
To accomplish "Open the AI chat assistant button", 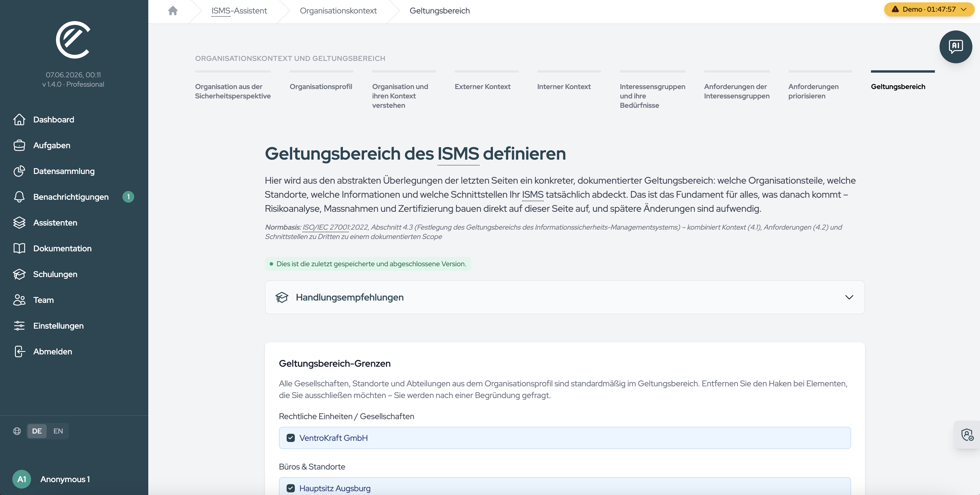I will pos(956,47).
